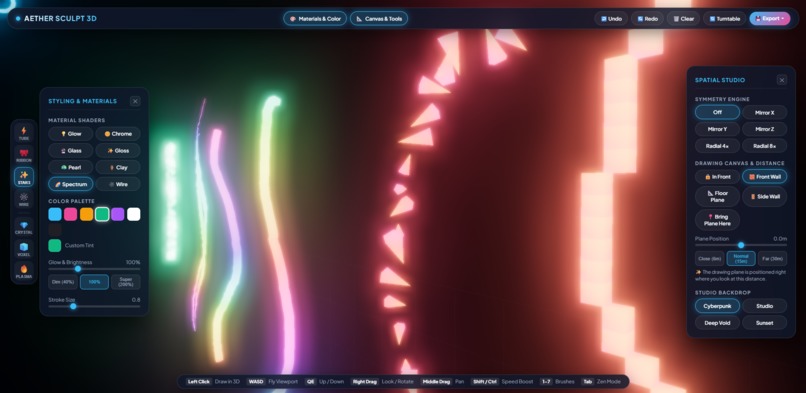This screenshot has height=393, width=806.
Task: Adjust the Stroke Size slider
Action: [x=94, y=306]
